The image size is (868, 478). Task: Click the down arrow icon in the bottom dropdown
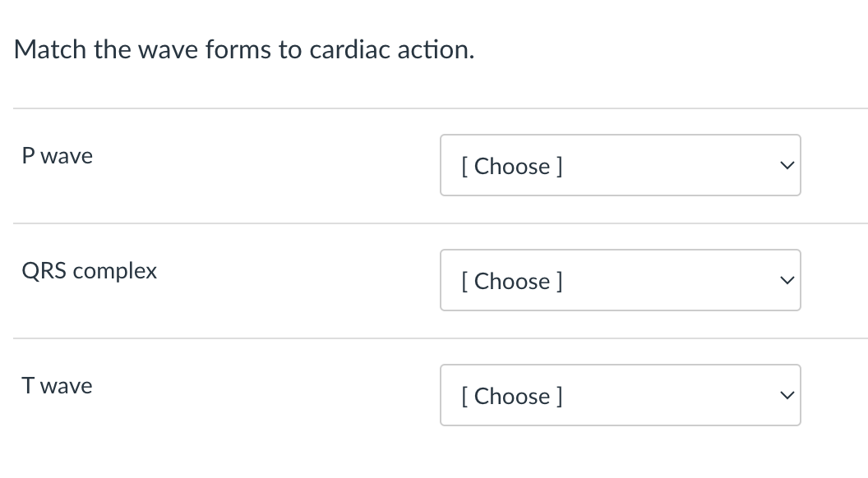pyautogui.click(x=787, y=395)
